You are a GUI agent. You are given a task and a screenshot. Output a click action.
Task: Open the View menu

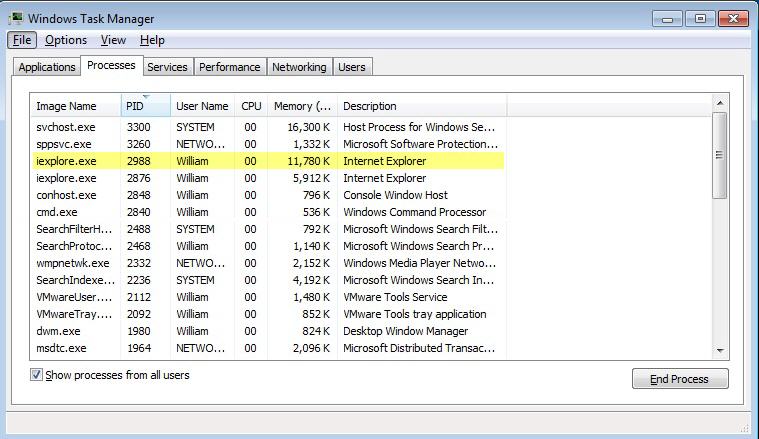[x=113, y=40]
